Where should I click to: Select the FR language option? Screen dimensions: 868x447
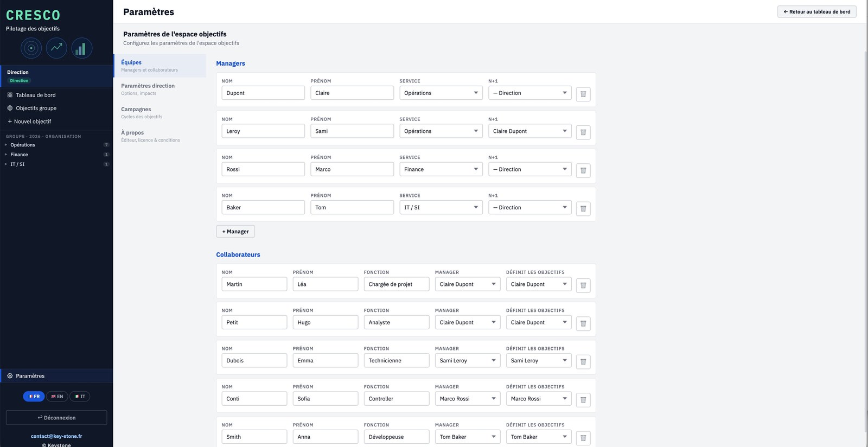tap(34, 397)
